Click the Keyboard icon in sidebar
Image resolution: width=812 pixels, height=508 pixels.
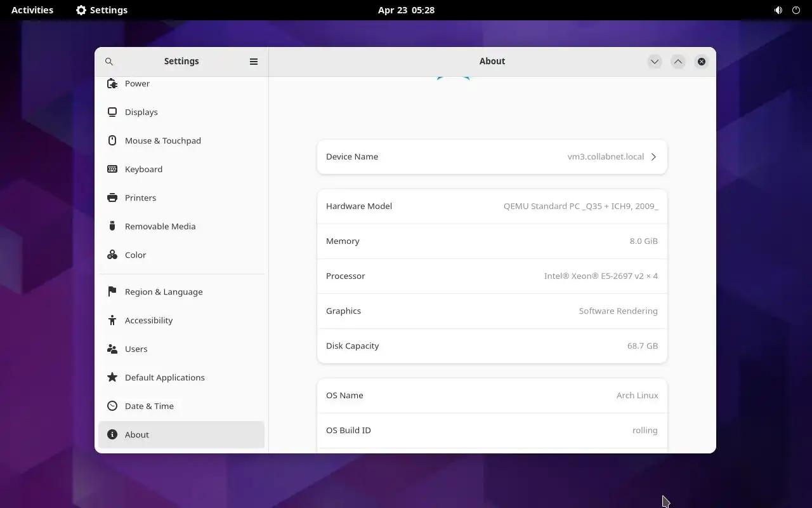coord(112,169)
